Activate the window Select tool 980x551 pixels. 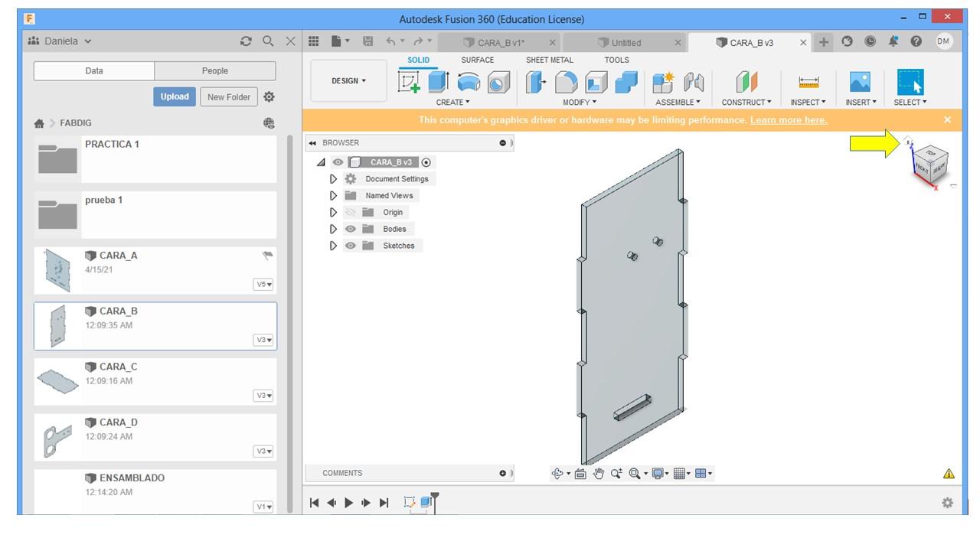point(910,81)
